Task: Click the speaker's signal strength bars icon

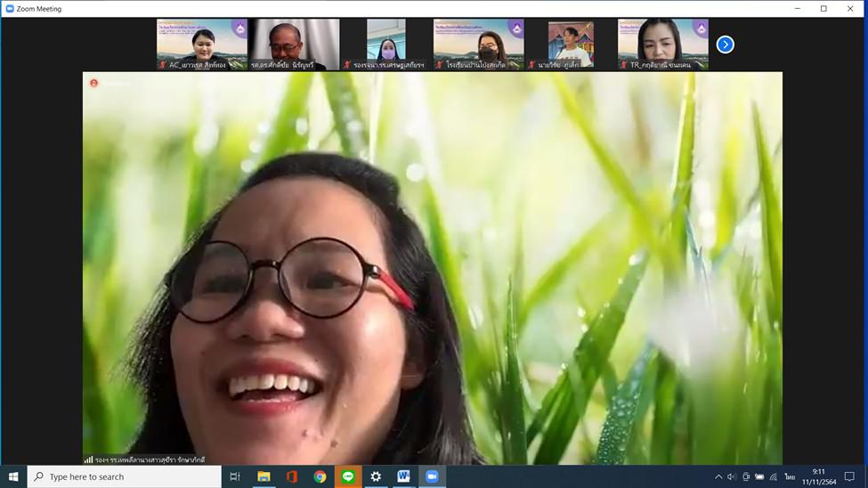Action: coord(88,460)
